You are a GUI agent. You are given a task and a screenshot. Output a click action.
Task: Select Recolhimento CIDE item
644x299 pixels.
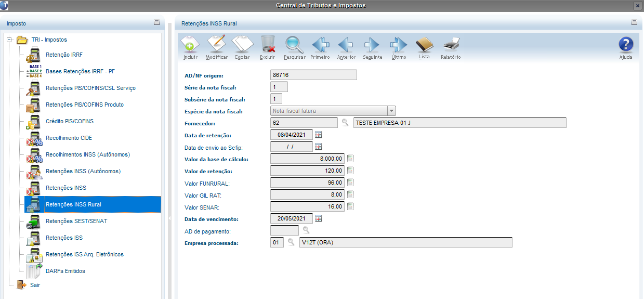69,138
